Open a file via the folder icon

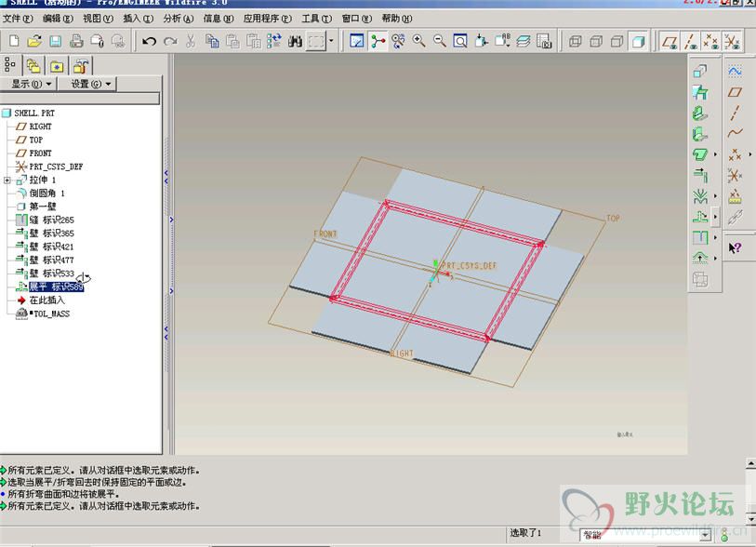coord(34,41)
